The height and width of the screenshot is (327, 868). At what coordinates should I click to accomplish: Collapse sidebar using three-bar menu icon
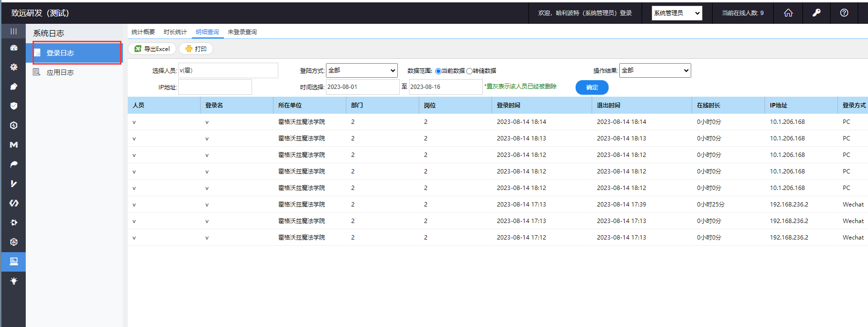14,31
